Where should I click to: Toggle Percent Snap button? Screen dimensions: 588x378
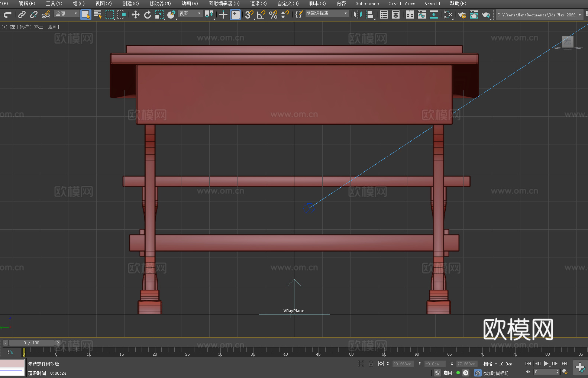point(273,14)
